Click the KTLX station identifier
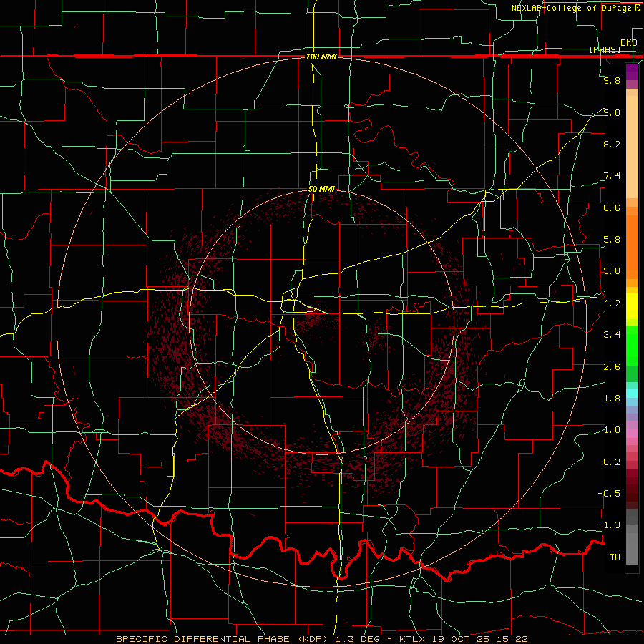The width and height of the screenshot is (644, 644). 411,639
